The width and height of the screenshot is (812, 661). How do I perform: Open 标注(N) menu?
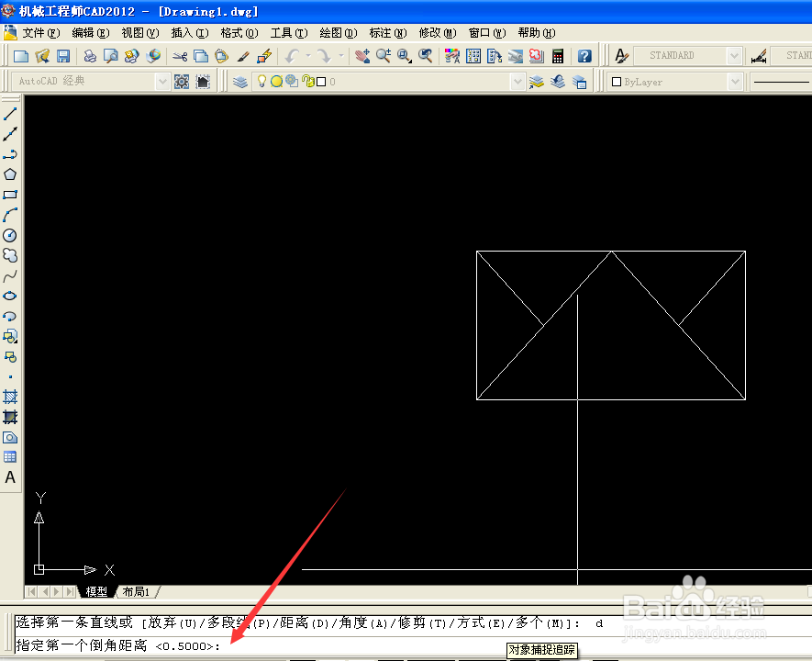(388, 33)
